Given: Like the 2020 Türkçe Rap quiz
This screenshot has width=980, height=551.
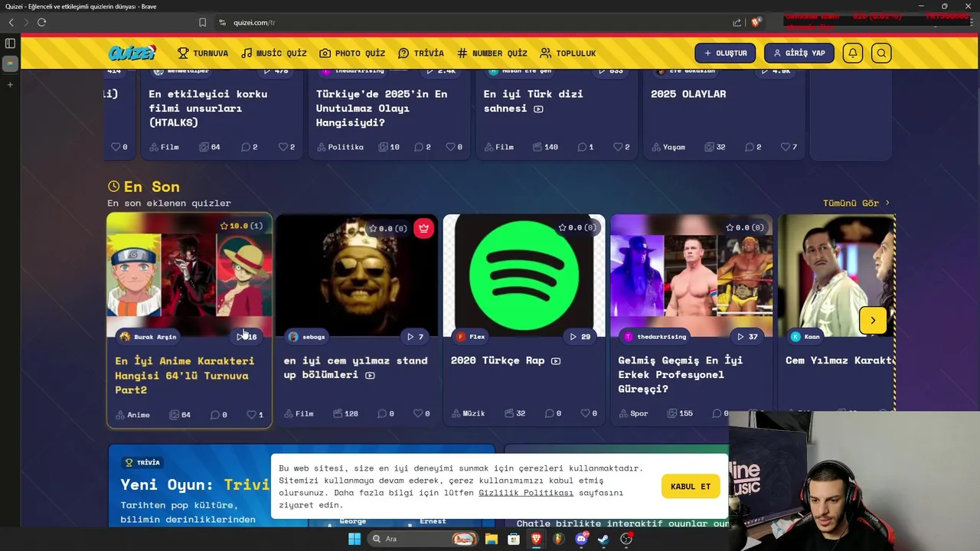Looking at the screenshot, I should [586, 413].
